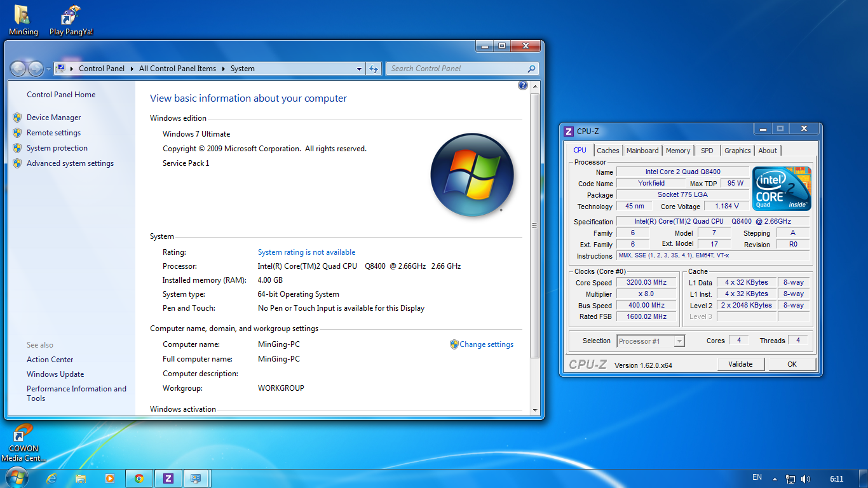Switch to the Control Panel taskbar button
This screenshot has width=868, height=488.
coord(196,478)
